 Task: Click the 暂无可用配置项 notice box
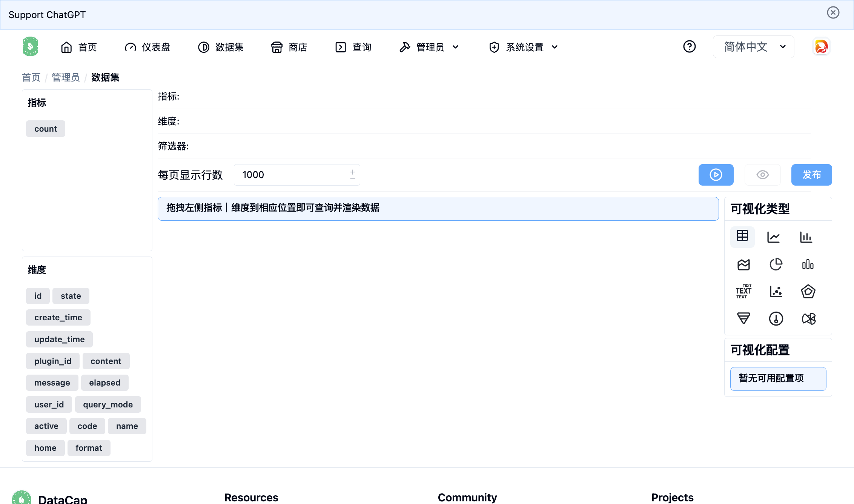pyautogui.click(x=778, y=378)
